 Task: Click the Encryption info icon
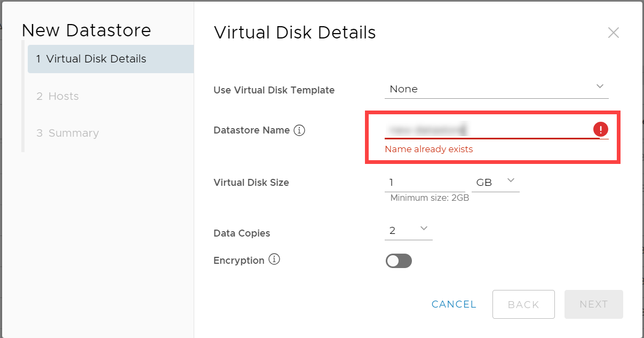pyautogui.click(x=274, y=260)
